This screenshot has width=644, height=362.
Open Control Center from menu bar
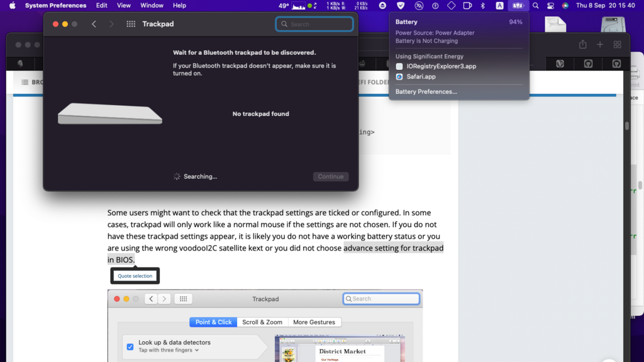pos(550,6)
